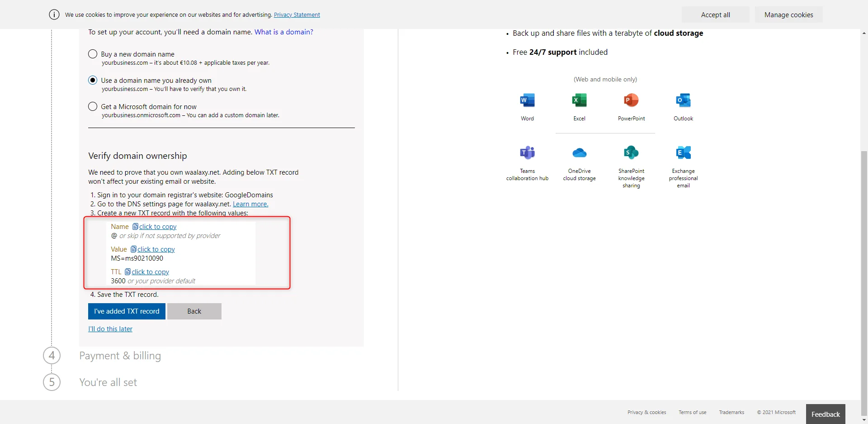This screenshot has height=424, width=868.
Task: Click 'click to copy' link for TTL
Action: [x=150, y=272]
